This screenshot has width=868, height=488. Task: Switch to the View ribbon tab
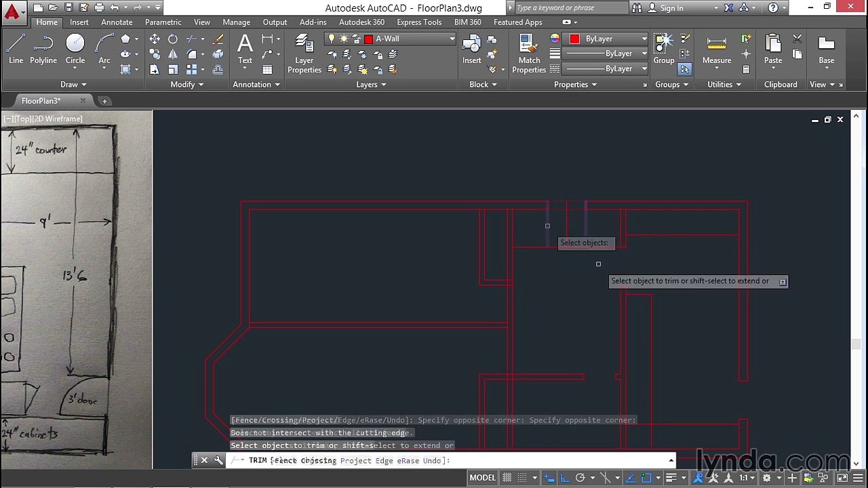click(x=202, y=22)
